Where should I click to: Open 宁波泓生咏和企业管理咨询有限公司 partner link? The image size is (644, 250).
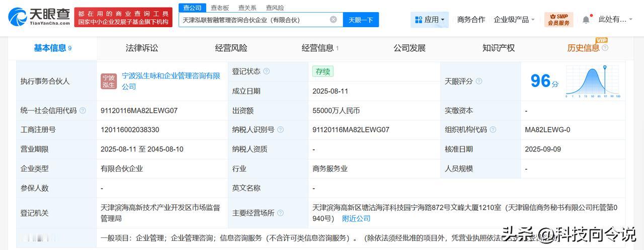pos(172,81)
